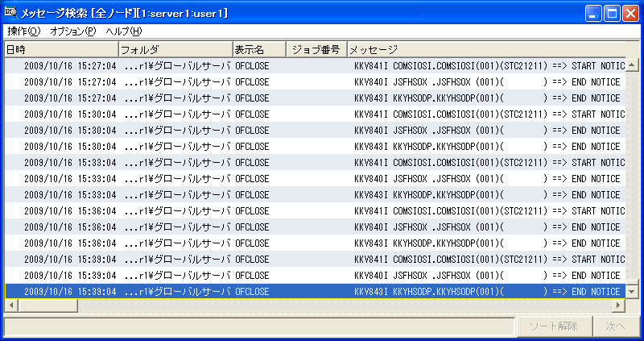Open the 操作(O) menu
Viewport: 644px width, 341px height.
(24, 31)
